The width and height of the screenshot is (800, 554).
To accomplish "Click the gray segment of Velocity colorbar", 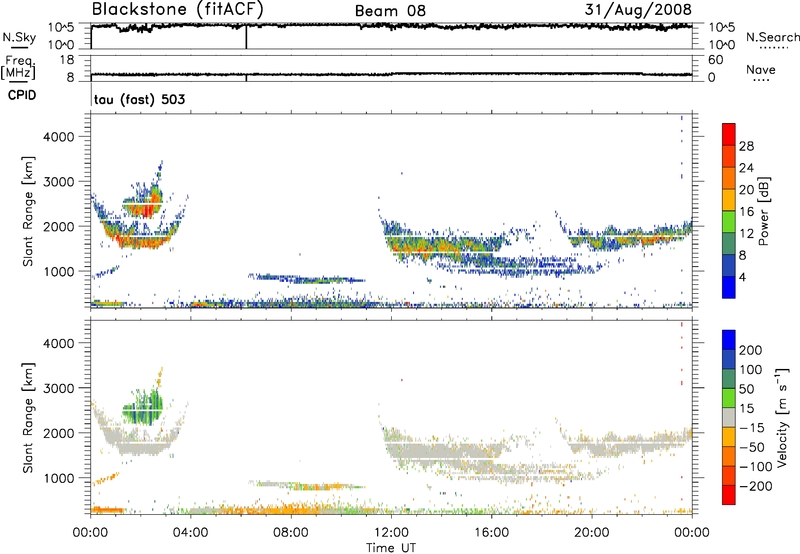I will point(729,418).
